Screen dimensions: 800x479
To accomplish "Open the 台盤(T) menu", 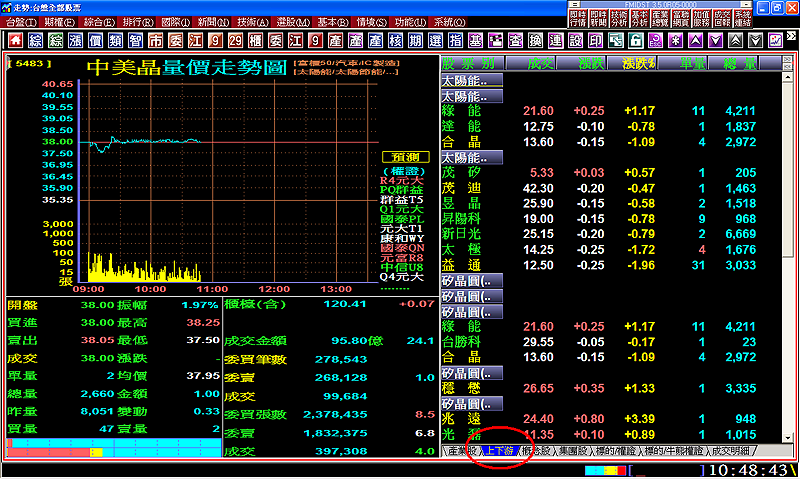I will [x=21, y=22].
